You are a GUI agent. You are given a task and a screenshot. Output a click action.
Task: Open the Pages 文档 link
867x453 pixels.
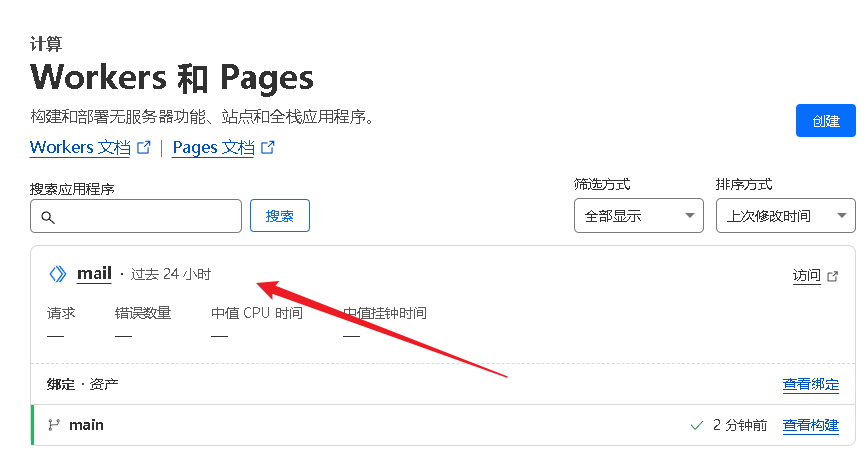pyautogui.click(x=213, y=148)
